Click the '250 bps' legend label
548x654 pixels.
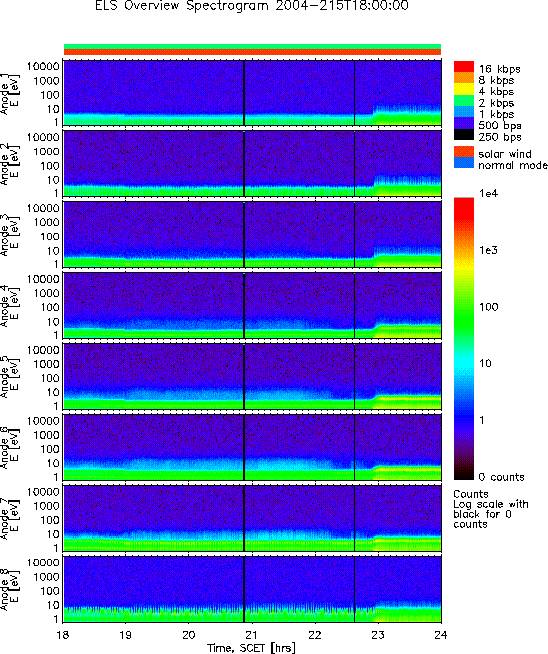point(500,137)
